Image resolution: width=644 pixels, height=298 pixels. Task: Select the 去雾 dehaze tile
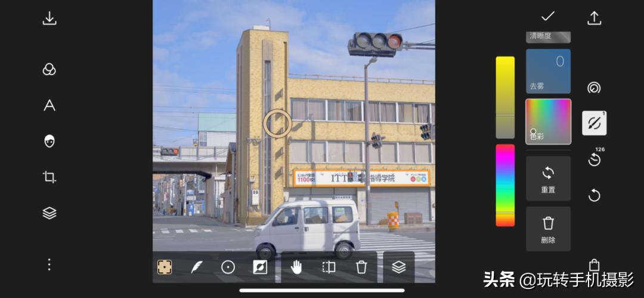(x=549, y=71)
